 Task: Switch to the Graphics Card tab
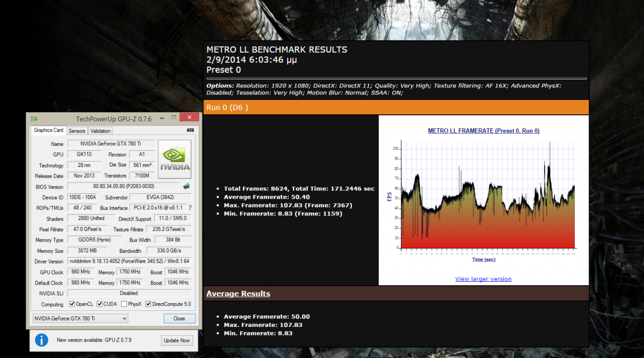tap(49, 130)
